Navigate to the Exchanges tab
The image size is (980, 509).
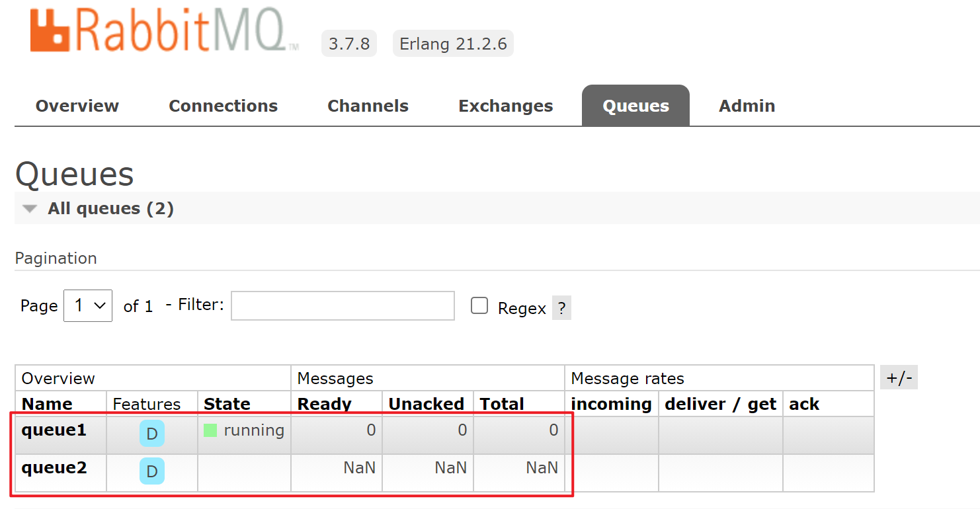click(505, 106)
